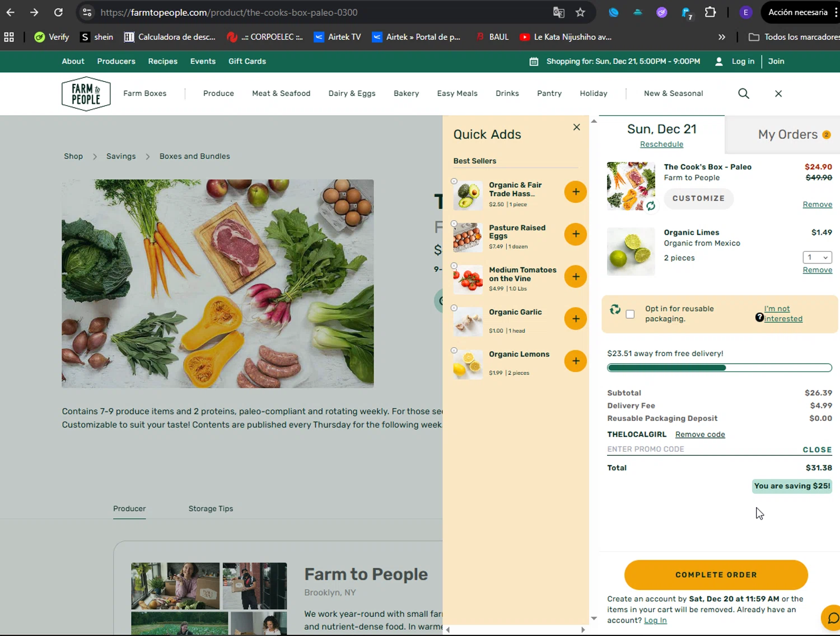Open the browser extensions puzzle icon

click(x=710, y=12)
